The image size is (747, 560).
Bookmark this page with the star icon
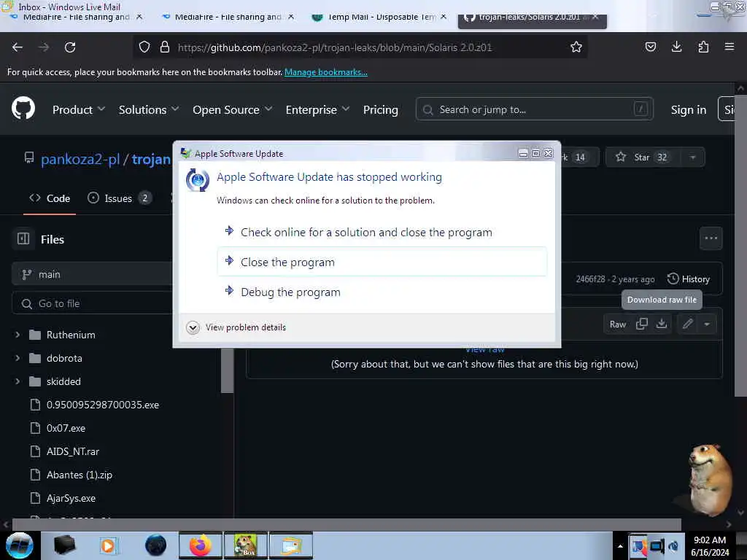coord(576,47)
